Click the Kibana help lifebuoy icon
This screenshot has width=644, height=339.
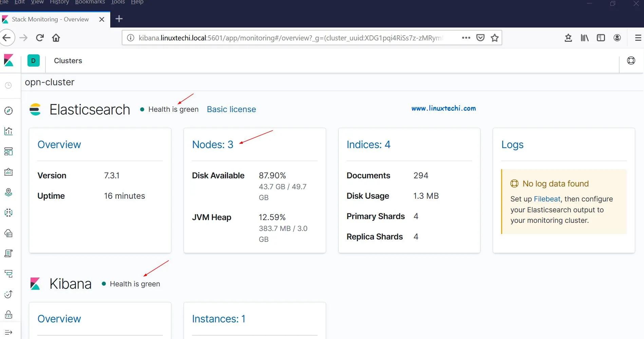pyautogui.click(x=631, y=60)
